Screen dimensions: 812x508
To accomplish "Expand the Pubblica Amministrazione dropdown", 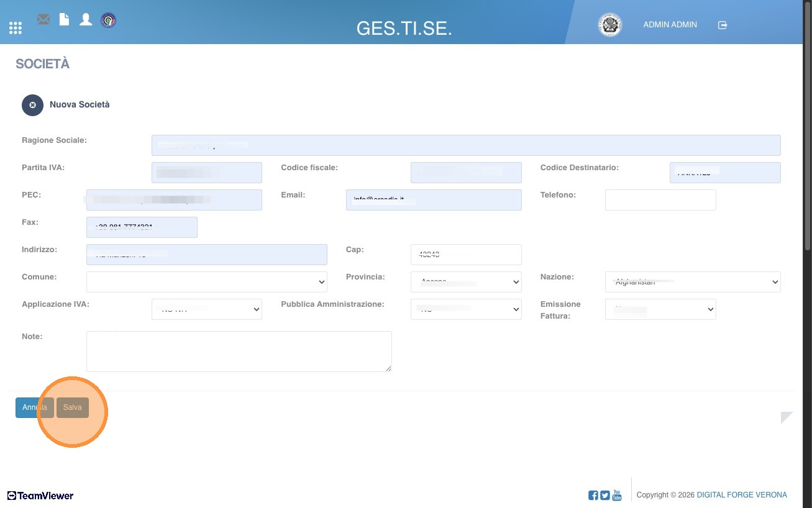I will point(466,309).
